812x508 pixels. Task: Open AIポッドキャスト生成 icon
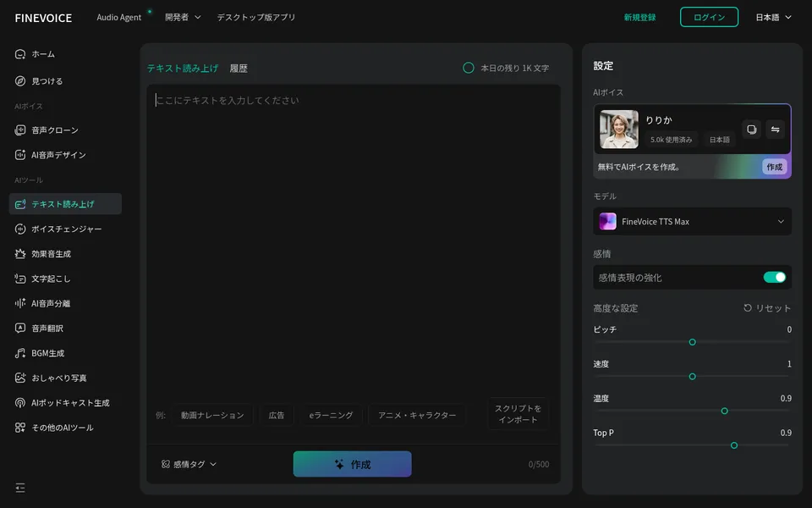click(x=20, y=403)
